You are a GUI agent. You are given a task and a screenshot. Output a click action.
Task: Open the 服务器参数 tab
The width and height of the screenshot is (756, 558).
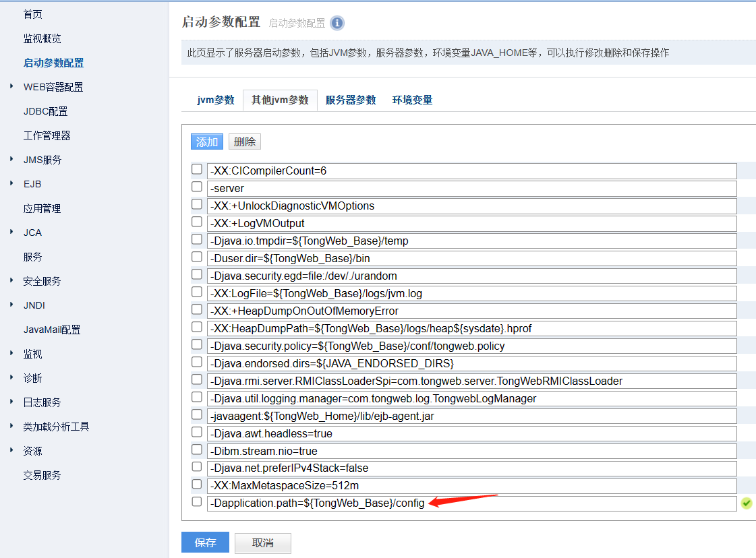coord(351,100)
